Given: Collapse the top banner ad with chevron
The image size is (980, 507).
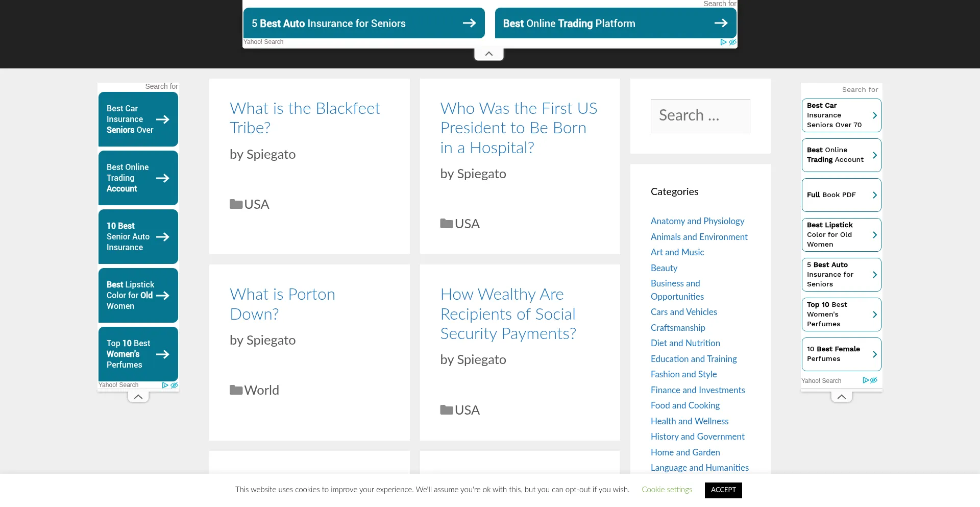Looking at the screenshot, I should [x=489, y=54].
